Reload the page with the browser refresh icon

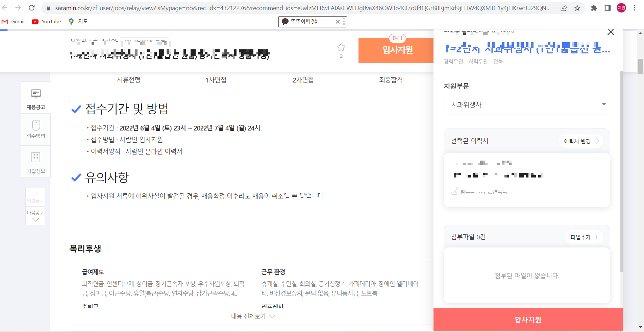(x=31, y=8)
